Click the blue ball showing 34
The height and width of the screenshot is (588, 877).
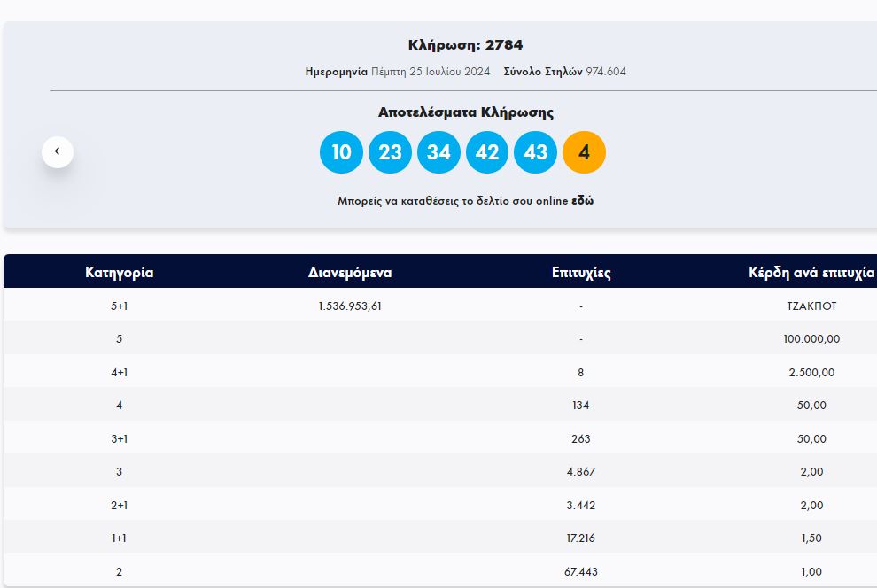(x=438, y=152)
